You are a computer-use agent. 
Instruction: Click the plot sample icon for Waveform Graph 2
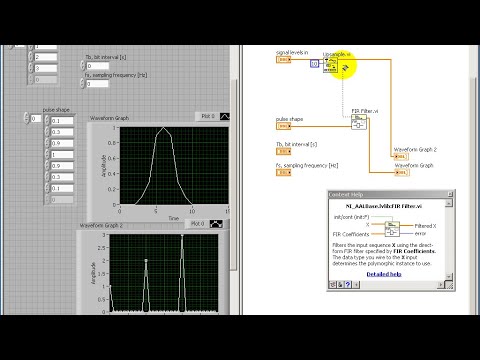tap(216, 224)
